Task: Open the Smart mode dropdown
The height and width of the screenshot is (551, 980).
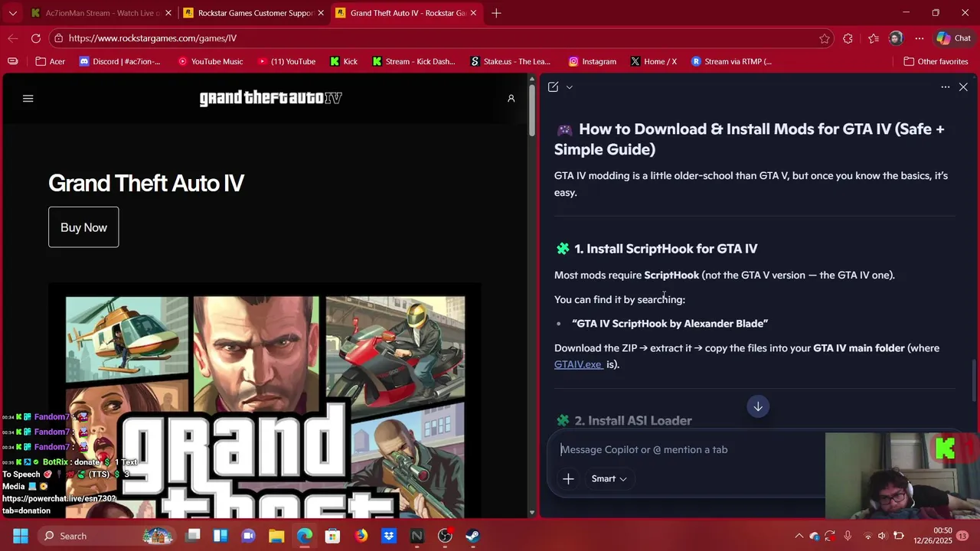Action: click(x=609, y=478)
